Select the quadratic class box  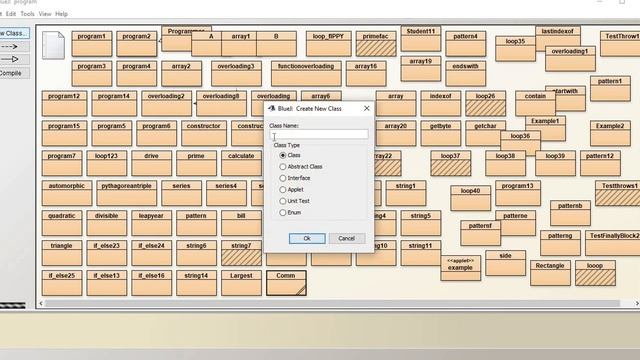click(62, 223)
